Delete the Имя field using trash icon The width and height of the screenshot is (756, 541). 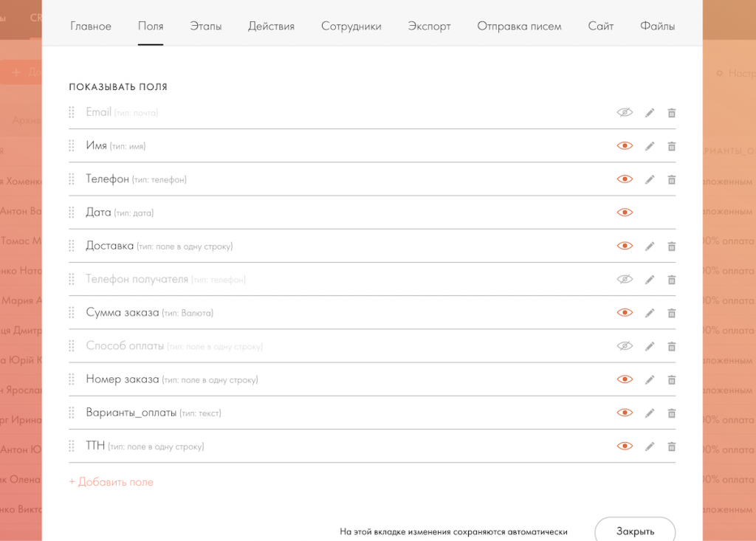coord(672,146)
